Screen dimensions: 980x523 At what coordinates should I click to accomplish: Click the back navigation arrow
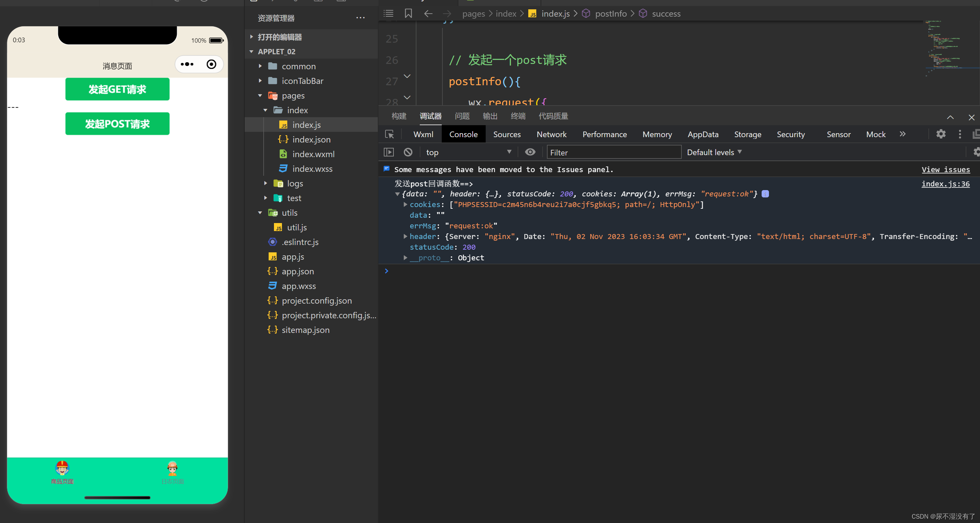pos(428,14)
